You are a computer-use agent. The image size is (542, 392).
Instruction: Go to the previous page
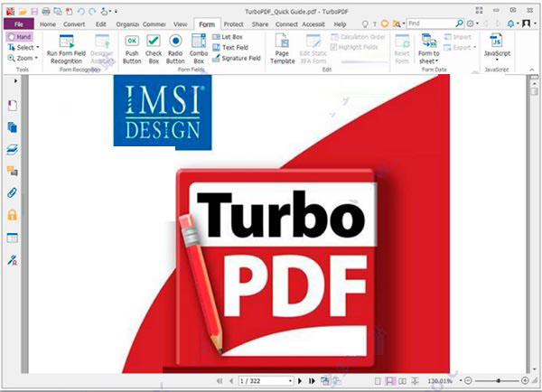tap(231, 381)
